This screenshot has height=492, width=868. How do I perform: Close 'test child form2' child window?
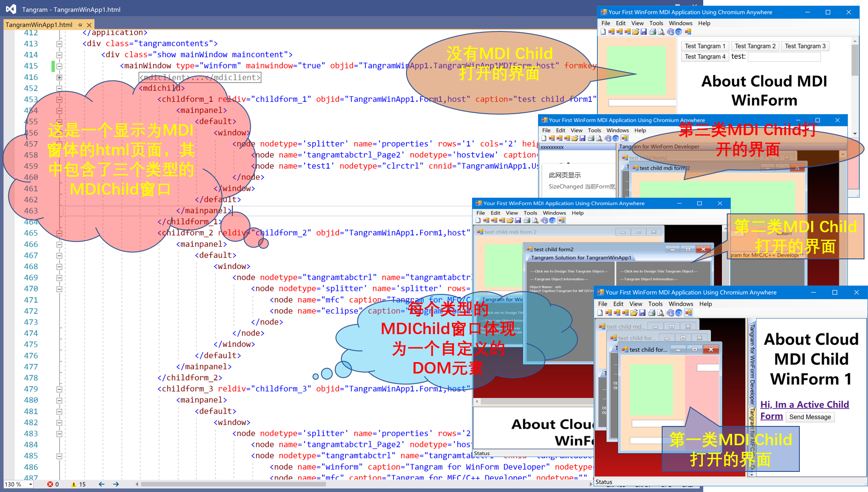[704, 249]
